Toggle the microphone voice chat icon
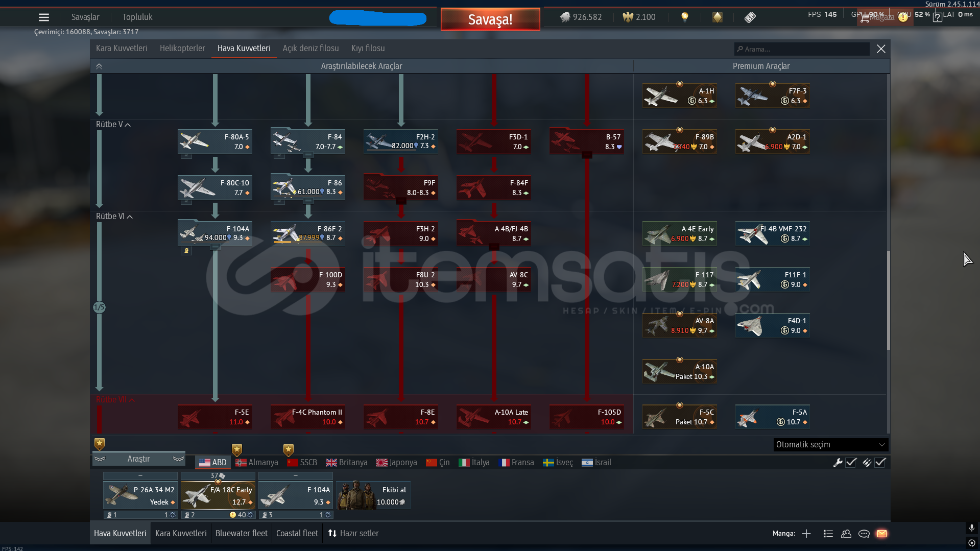Viewport: 980px width, 551px height. [972, 528]
